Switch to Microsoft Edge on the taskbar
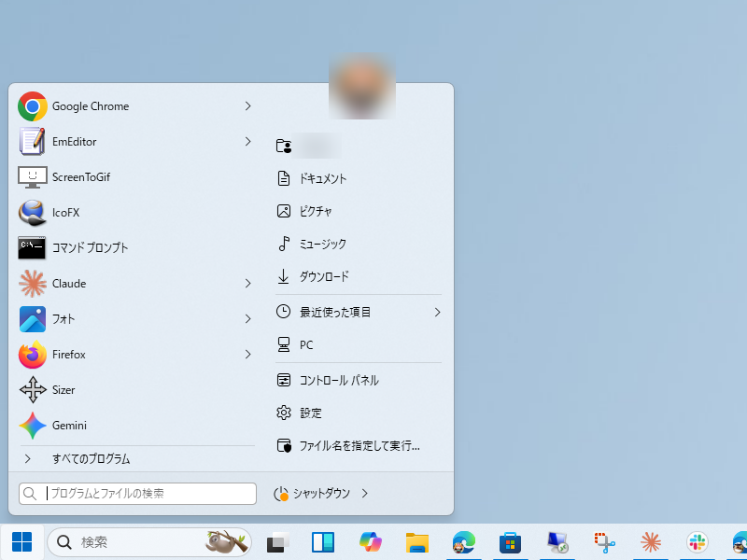747x560 pixels. pyautogui.click(x=463, y=542)
